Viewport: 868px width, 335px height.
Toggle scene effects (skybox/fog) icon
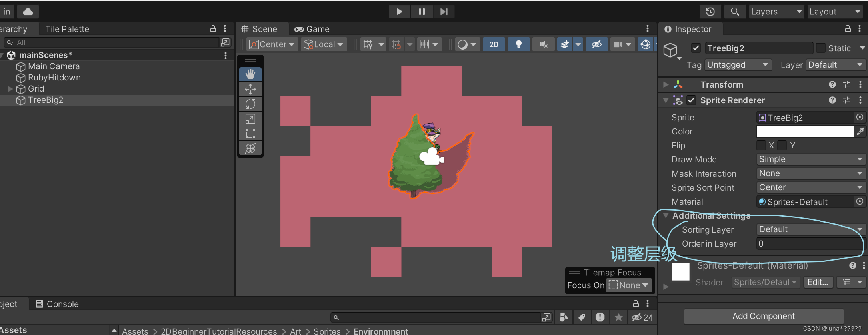[565, 44]
